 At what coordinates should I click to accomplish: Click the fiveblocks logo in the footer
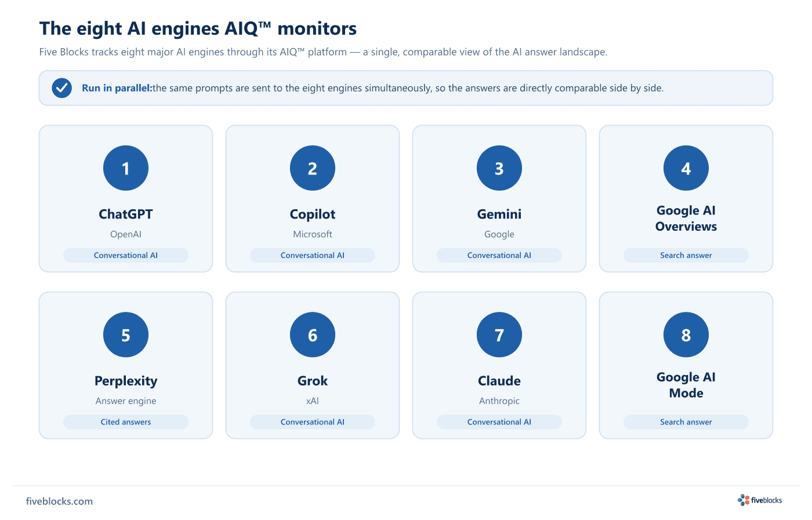click(760, 500)
